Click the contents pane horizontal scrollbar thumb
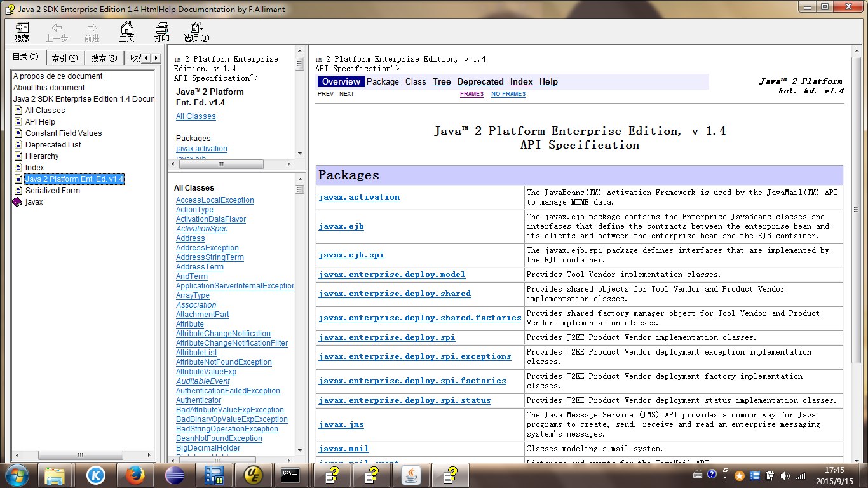Screen dimensions: 868x488 pyautogui.click(x=80, y=455)
